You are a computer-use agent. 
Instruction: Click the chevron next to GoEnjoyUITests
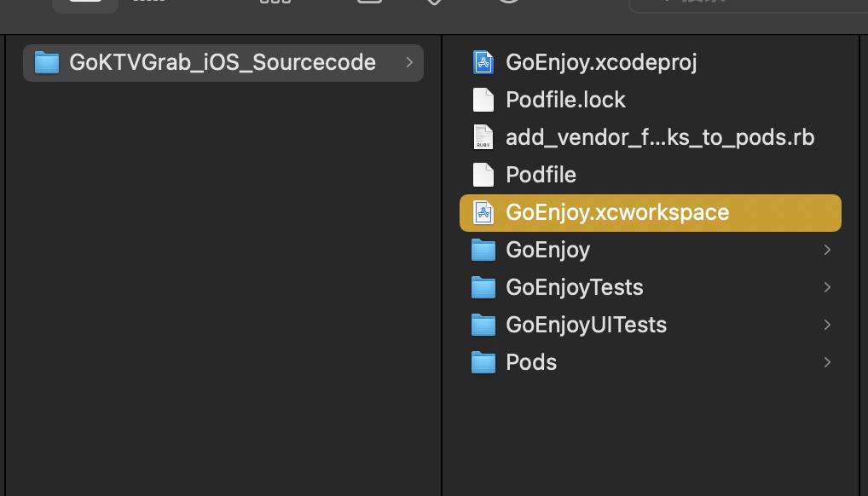tap(827, 325)
